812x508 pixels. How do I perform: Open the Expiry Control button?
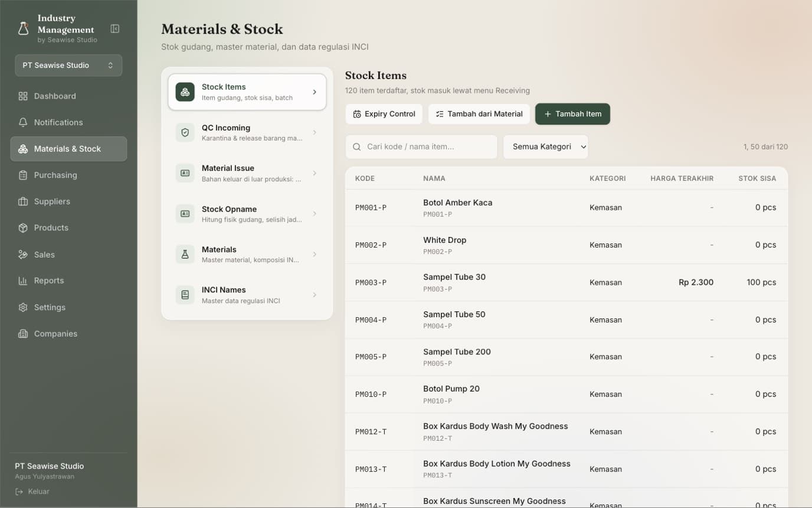(x=384, y=114)
